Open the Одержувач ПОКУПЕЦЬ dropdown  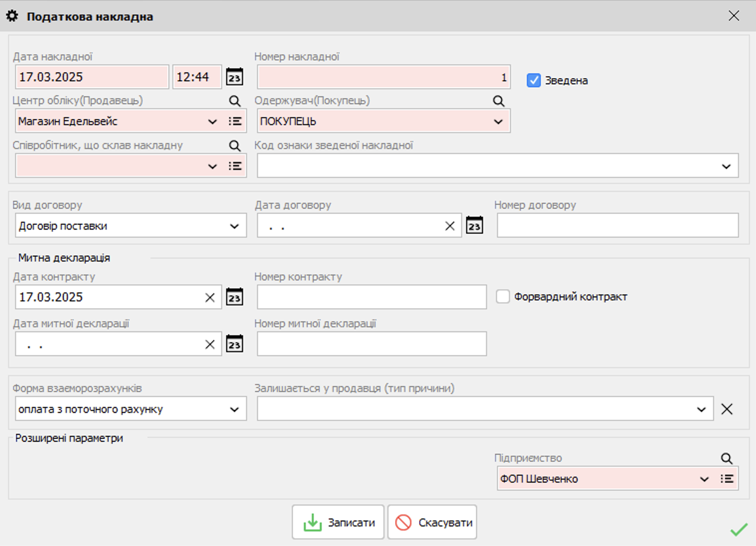coord(498,122)
